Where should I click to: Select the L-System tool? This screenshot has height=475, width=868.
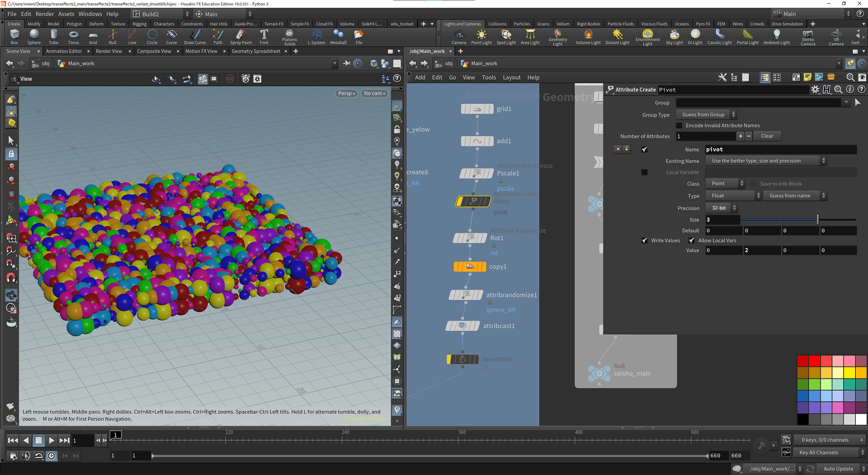316,37
